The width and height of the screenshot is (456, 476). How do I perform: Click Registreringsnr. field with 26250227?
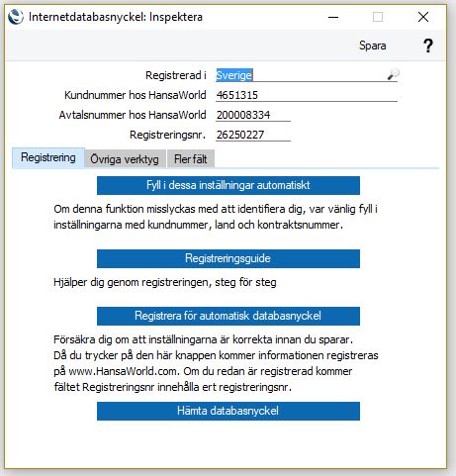[253, 135]
